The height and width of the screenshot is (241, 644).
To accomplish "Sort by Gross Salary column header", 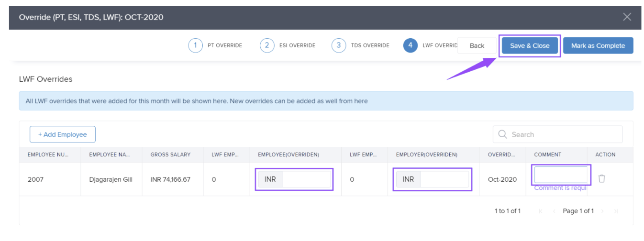I will [x=170, y=154].
